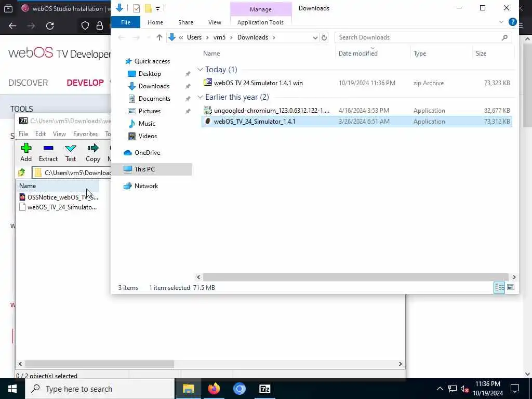The width and height of the screenshot is (532, 399).
Task: Select webOS TV 24 Simulator 1.4.1 win zip
Action: pos(357,83)
